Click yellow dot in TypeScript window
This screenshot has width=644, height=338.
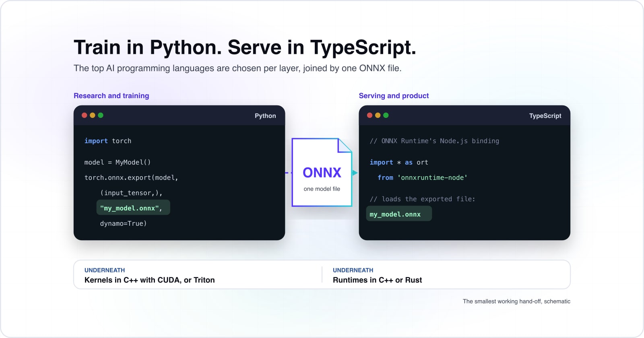[x=378, y=115]
